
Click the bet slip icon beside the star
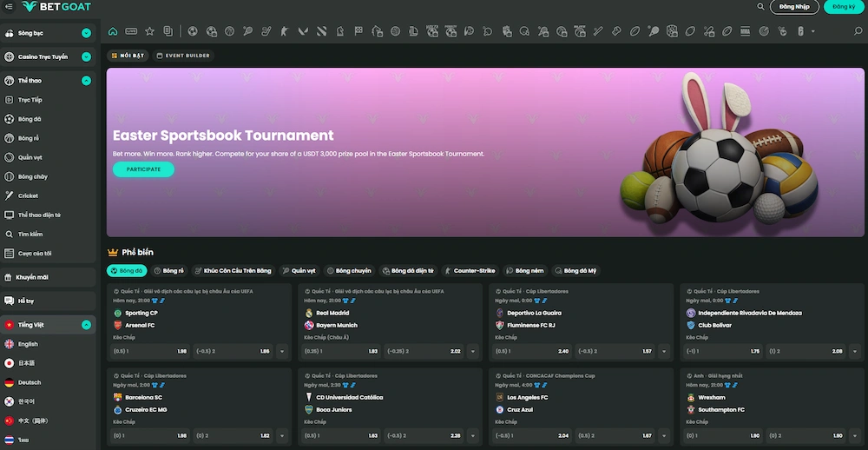tap(168, 31)
